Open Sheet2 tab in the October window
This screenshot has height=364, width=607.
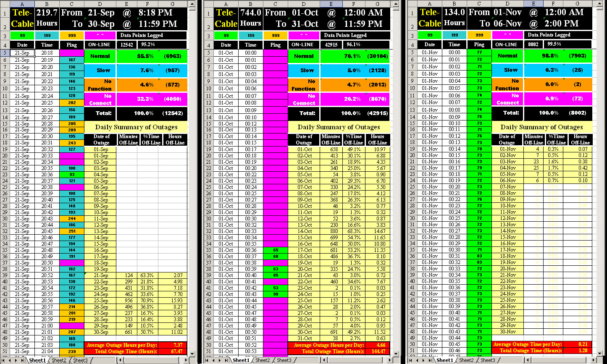263,360
